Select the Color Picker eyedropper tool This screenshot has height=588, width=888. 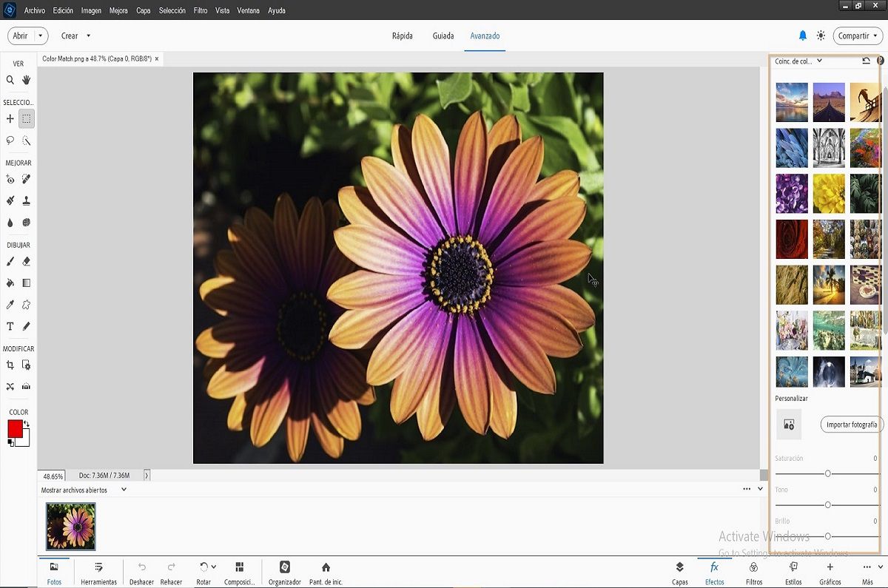[x=10, y=305]
